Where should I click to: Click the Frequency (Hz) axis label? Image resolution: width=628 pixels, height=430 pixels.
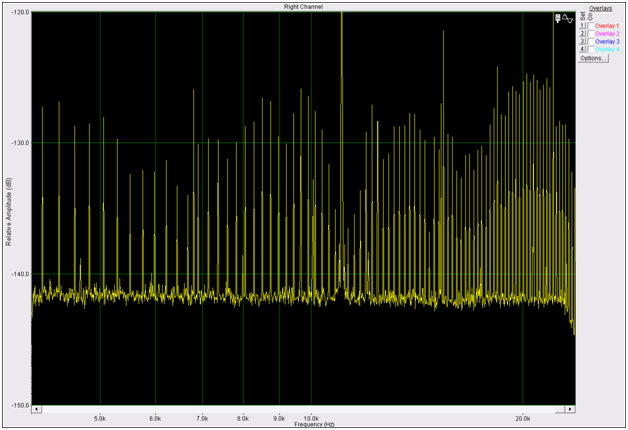coord(302,424)
